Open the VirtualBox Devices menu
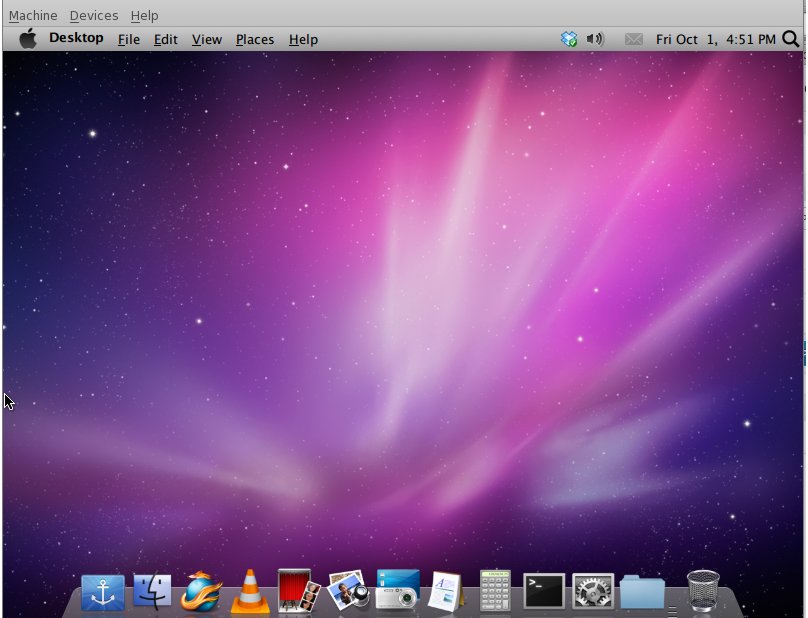808x618 pixels. (94, 16)
